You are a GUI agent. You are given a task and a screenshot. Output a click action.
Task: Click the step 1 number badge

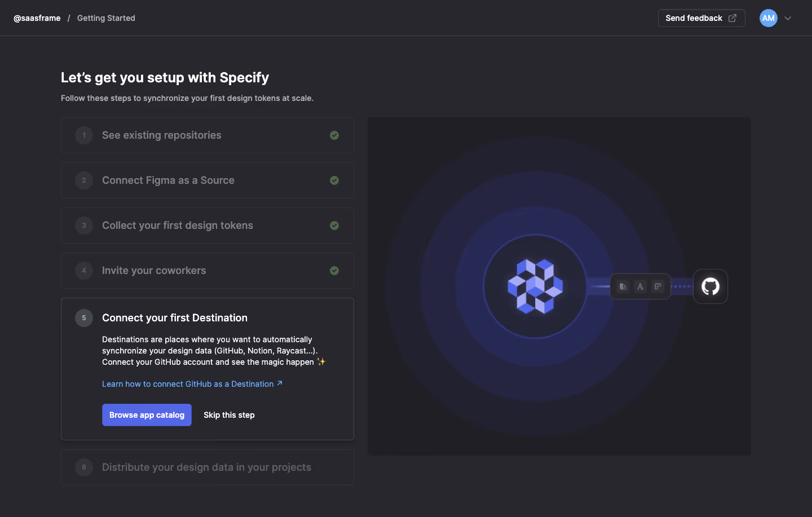[84, 135]
